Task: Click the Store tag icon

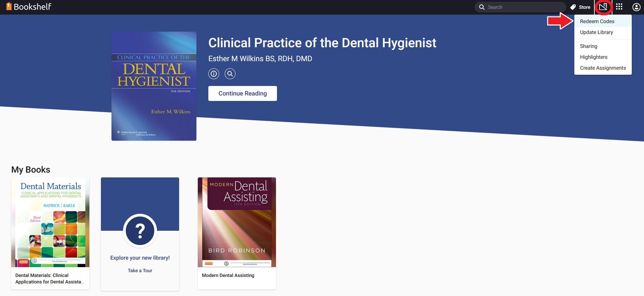Action: (573, 7)
